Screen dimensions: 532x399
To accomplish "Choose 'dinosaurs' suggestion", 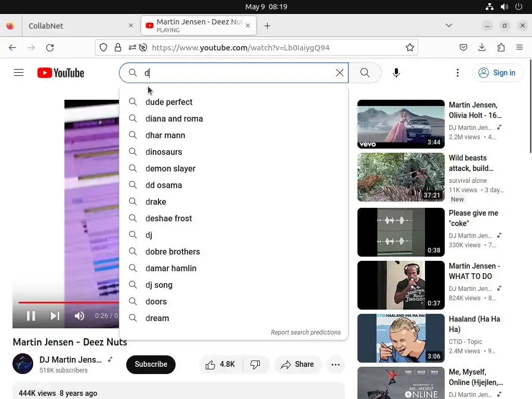I will pos(233,152).
